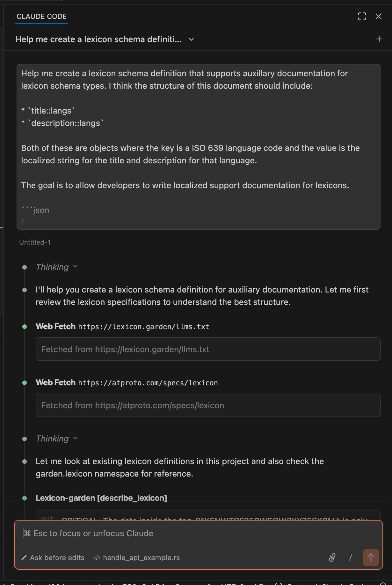The height and width of the screenshot is (585, 392).
Task: Click the Web Fetch atproto.com entry
Action: click(x=127, y=383)
